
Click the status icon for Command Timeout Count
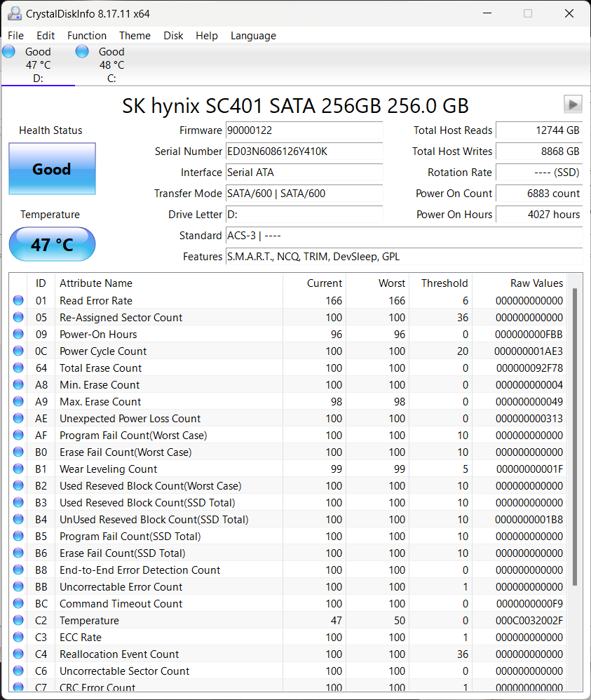tap(18, 604)
